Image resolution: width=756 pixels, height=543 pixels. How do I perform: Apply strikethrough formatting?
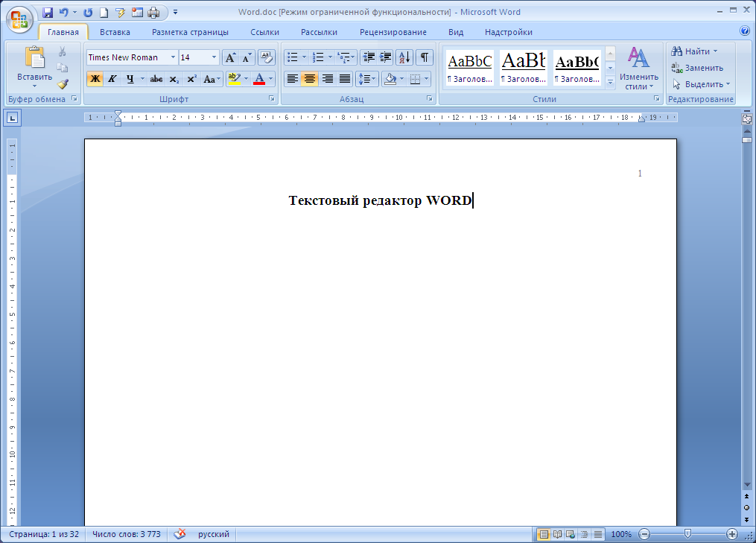click(156, 79)
